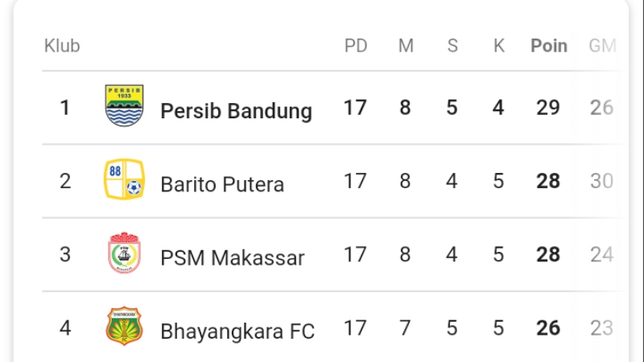Screen dimensions: 644x362
Task: Click the Barito Putera club logo
Action: coord(124,181)
